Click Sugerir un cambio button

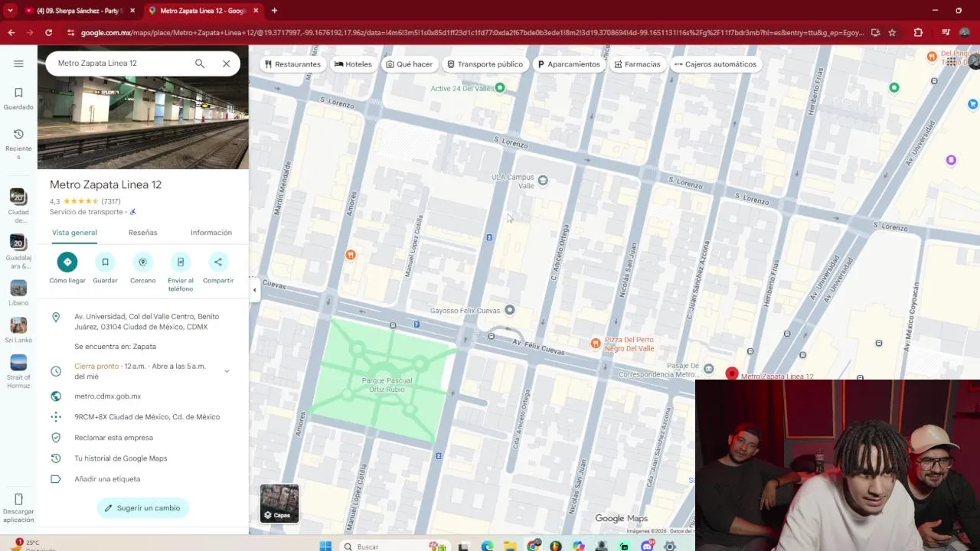pyautogui.click(x=143, y=508)
